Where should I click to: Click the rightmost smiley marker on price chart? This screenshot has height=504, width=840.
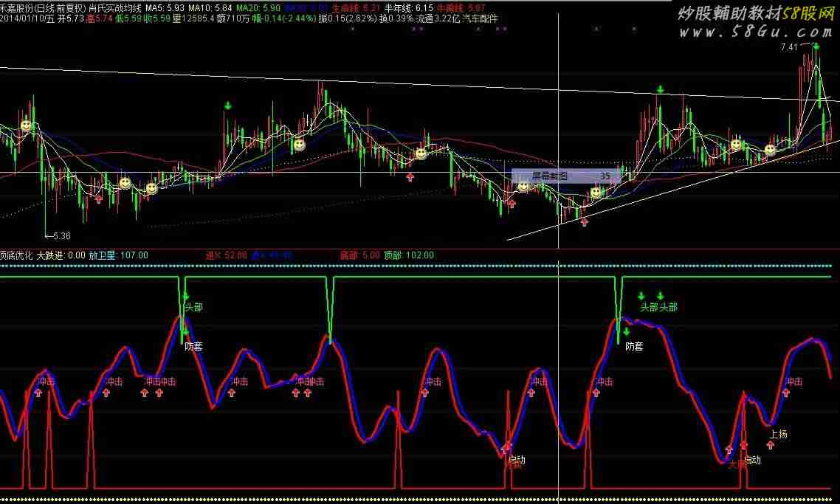click(x=770, y=150)
